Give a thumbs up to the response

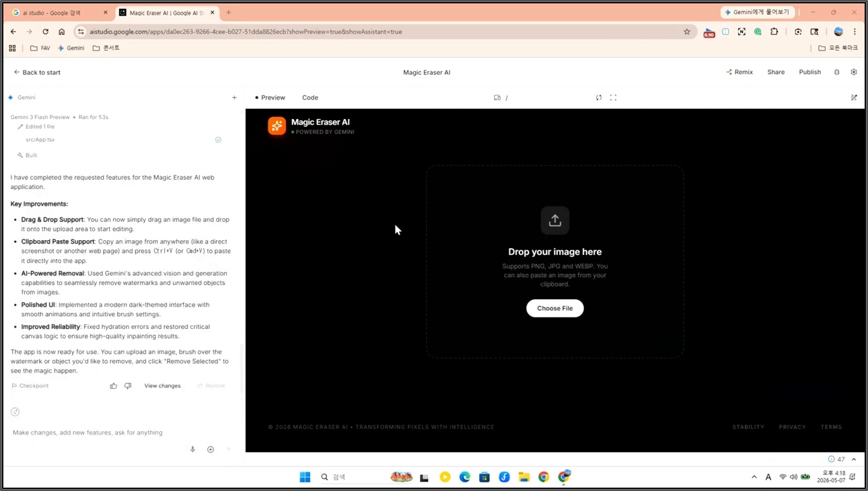point(114,386)
